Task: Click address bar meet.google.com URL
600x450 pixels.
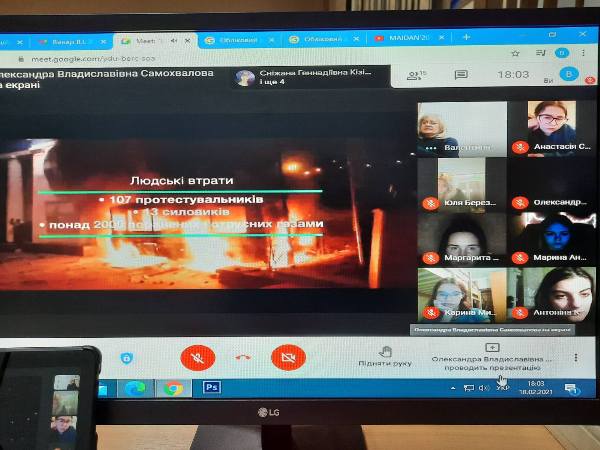Action: coord(93,59)
